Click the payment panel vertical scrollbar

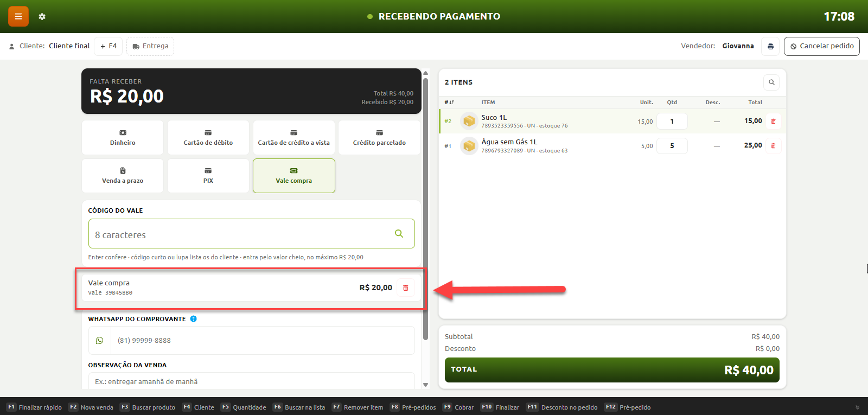pos(425,209)
